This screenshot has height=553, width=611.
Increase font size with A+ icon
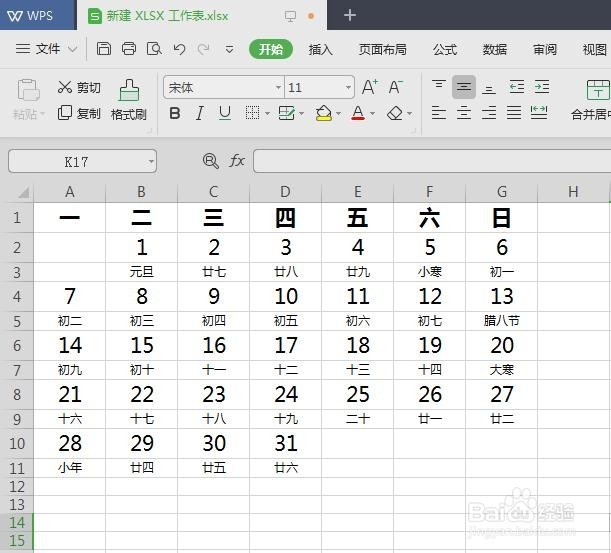tap(369, 87)
